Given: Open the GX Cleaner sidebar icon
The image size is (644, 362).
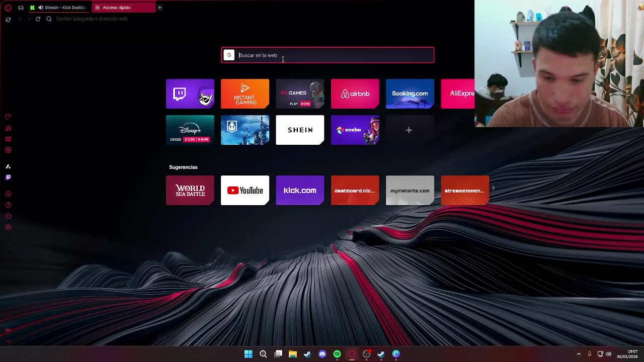Looking at the screenshot, I should (x=8, y=128).
